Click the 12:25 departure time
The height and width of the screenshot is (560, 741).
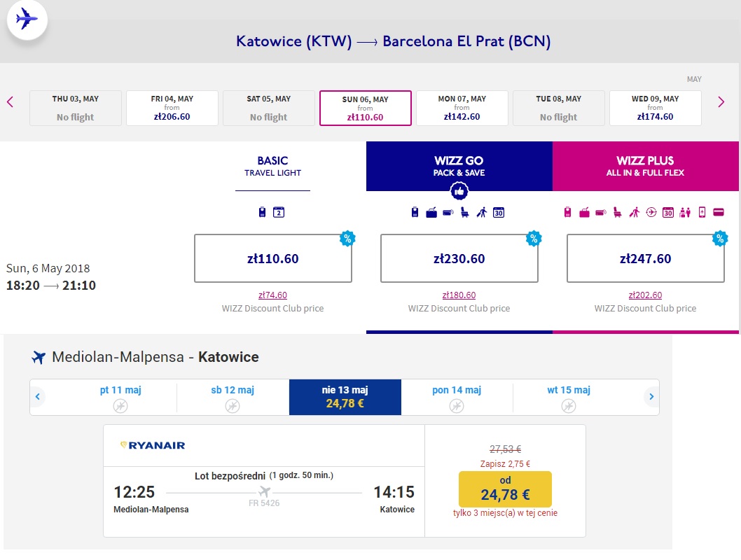pyautogui.click(x=134, y=492)
